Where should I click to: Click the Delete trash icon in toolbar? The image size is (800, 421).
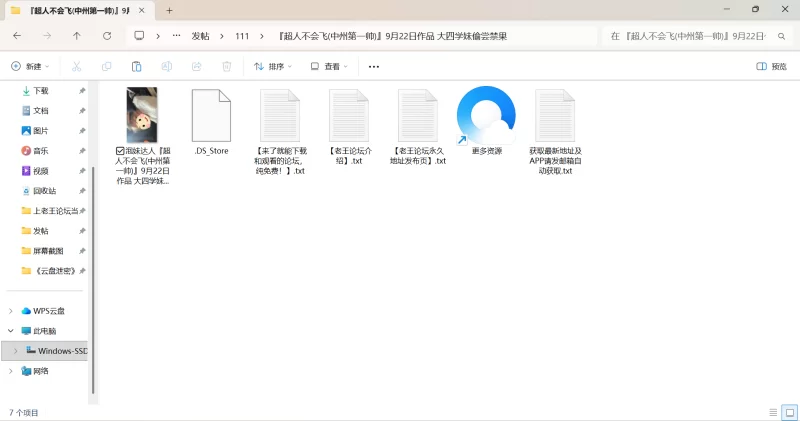(x=226, y=66)
